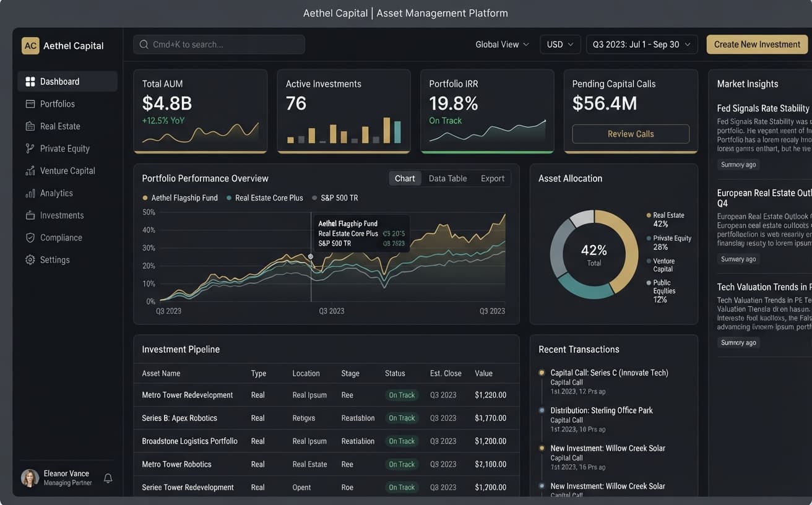Open Eleanor Vance's profile avatar

[x=30, y=478]
